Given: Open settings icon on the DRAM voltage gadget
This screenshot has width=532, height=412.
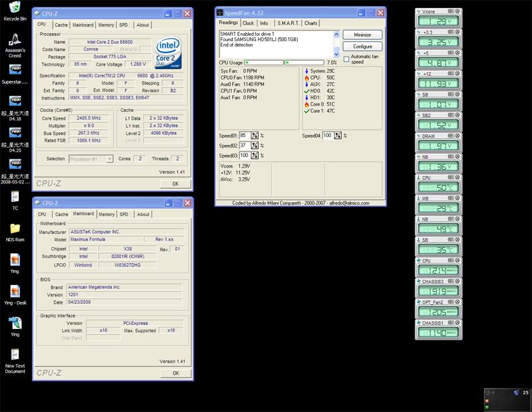Looking at the screenshot, I should [x=450, y=136].
